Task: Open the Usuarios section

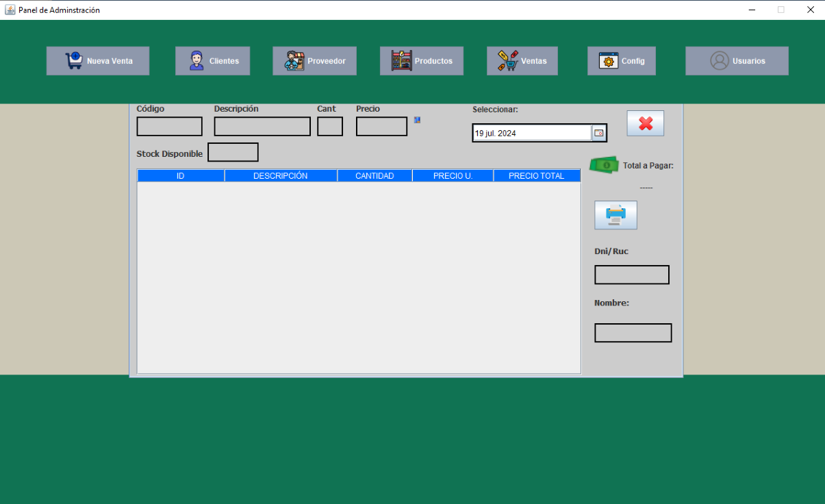Action: [737, 61]
